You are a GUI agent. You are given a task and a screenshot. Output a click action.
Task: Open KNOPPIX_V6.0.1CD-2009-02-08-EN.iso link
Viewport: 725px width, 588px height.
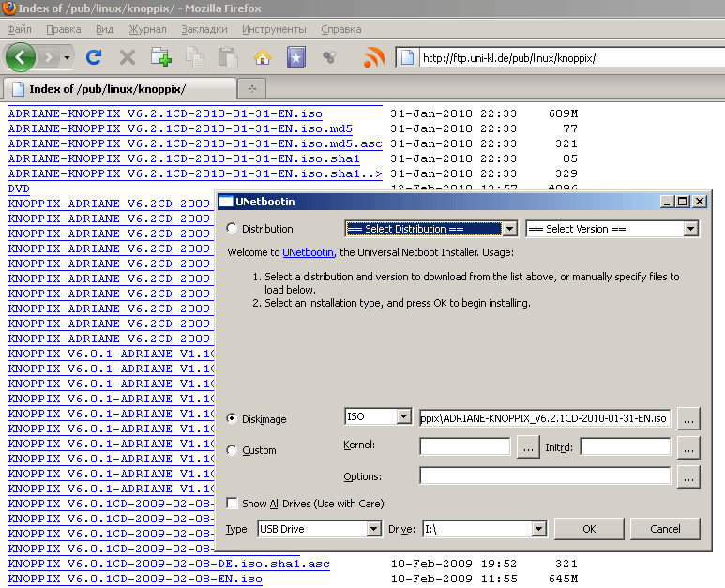coord(135,579)
